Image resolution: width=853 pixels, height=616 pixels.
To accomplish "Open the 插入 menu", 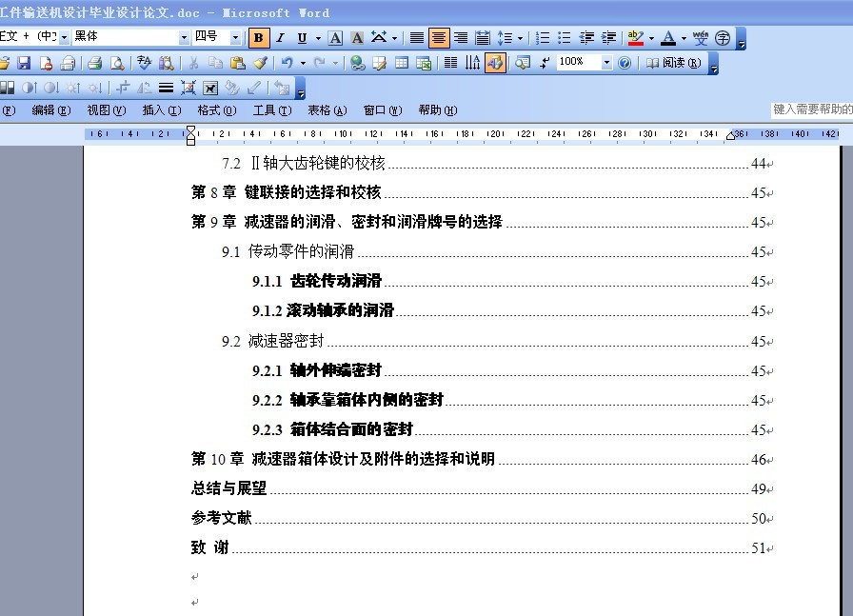I will pos(162,110).
